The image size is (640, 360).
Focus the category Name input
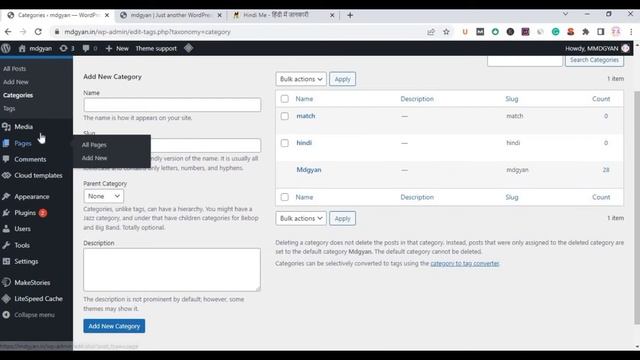click(172, 105)
